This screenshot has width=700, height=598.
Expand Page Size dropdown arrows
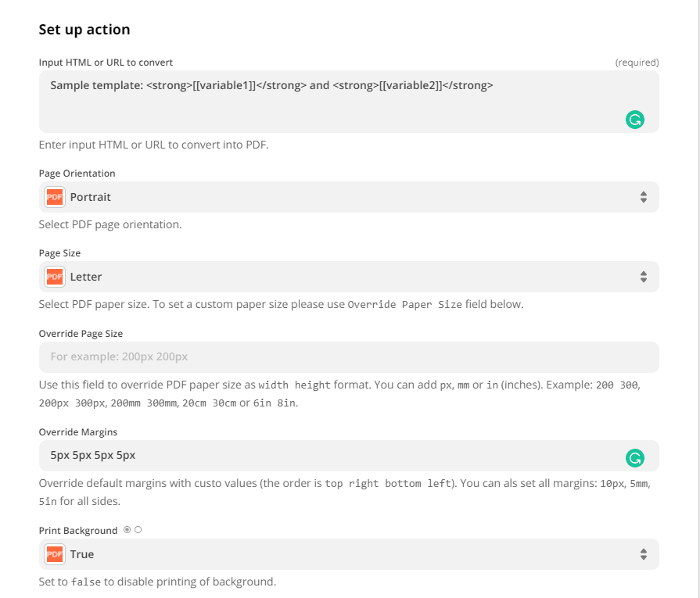pyautogui.click(x=643, y=277)
